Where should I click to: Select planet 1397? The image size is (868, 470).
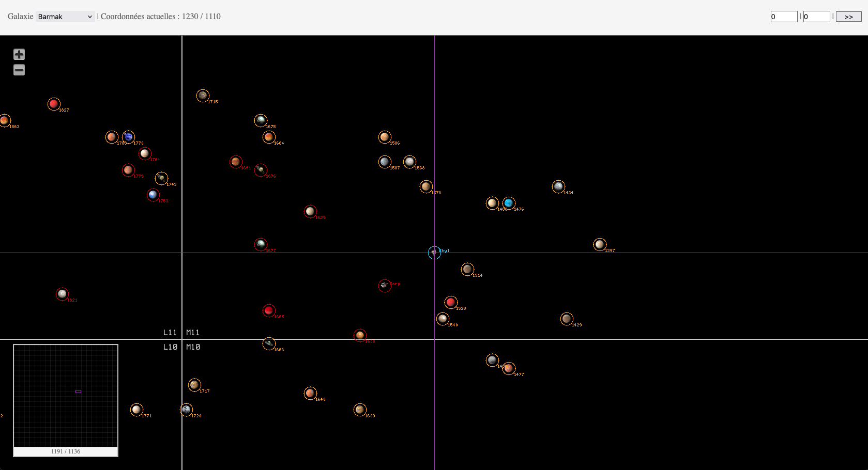pos(600,244)
